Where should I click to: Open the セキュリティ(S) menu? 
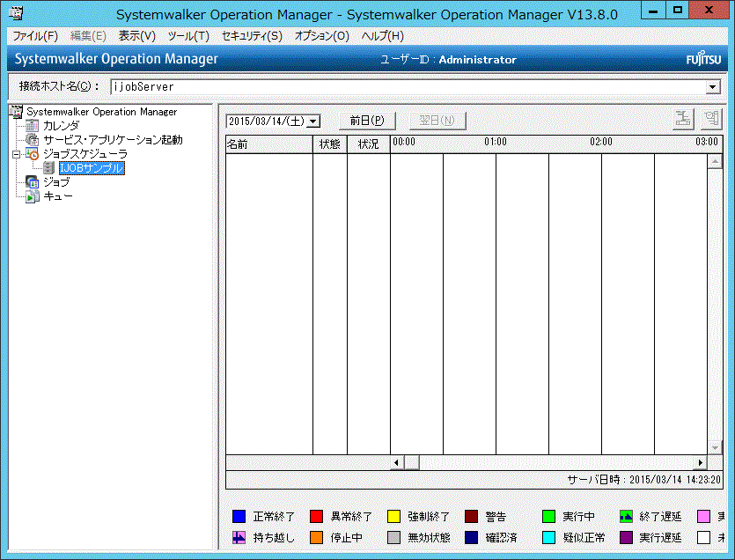[x=252, y=36]
